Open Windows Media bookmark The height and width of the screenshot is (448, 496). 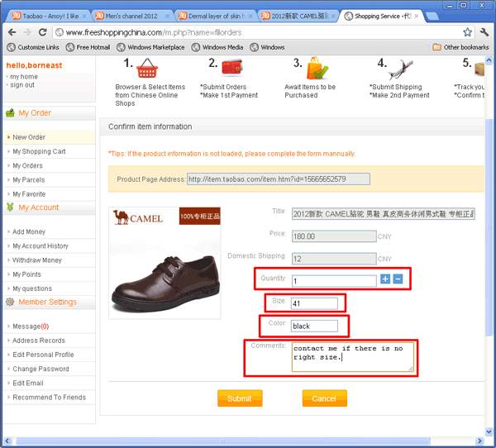click(x=217, y=47)
